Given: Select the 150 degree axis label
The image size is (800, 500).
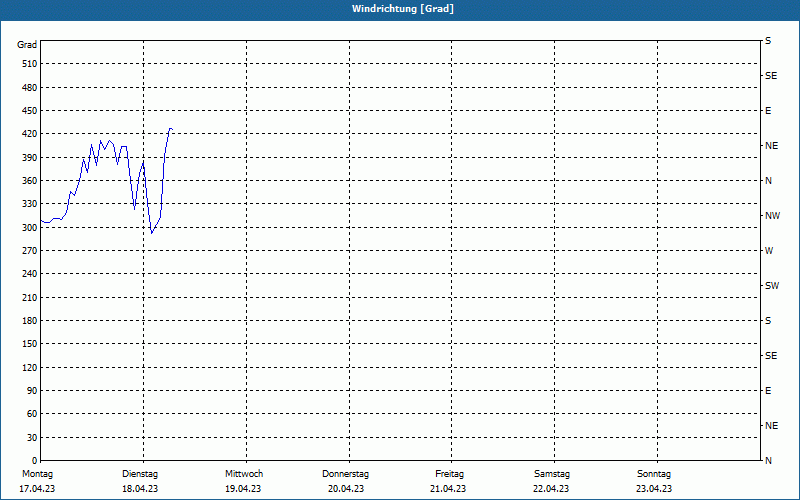Looking at the screenshot, I should coord(30,344).
